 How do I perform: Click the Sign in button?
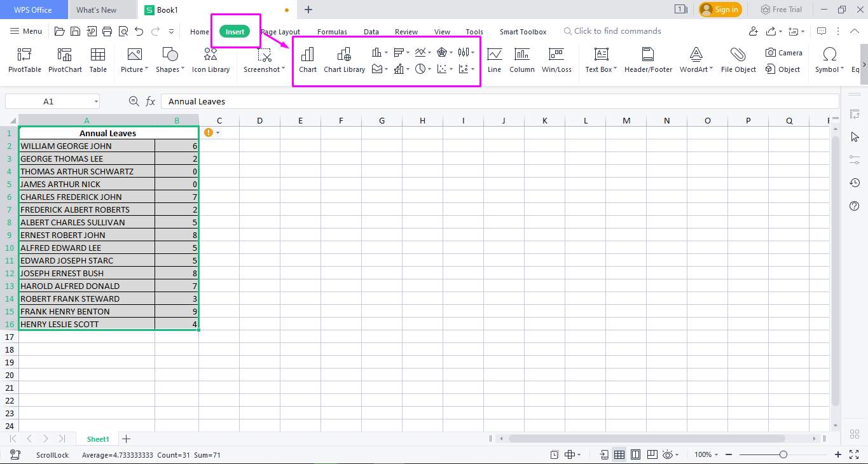coord(720,10)
